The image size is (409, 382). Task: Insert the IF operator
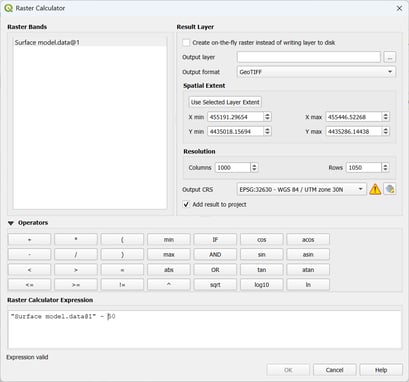215,239
